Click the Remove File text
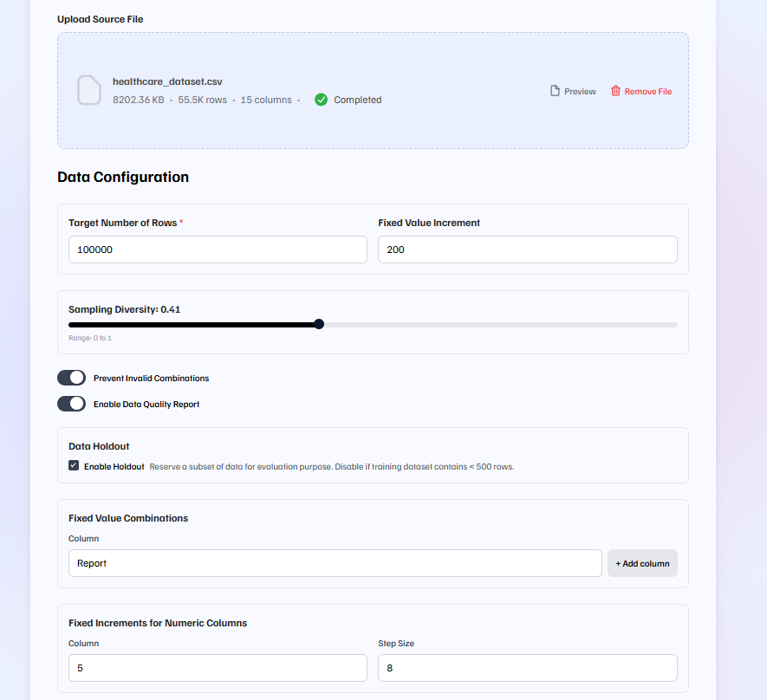Screen dimensions: 767x700 (x=647, y=92)
